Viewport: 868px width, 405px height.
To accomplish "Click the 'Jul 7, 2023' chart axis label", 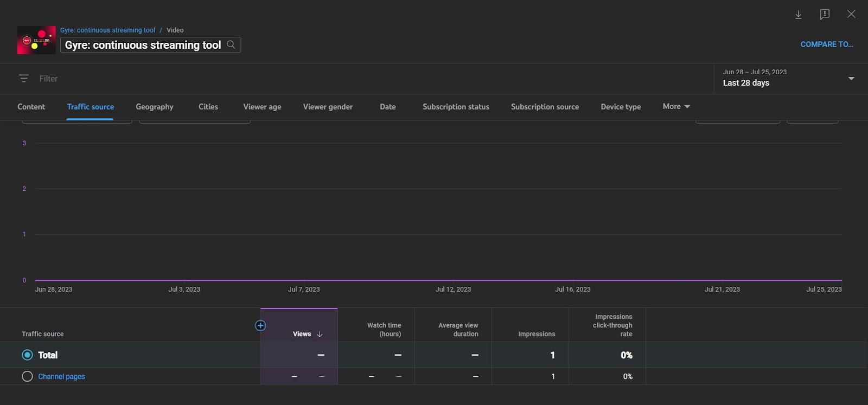I will point(304,290).
